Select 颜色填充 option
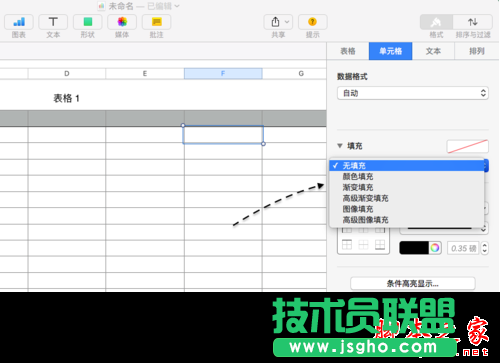Viewport: 500px width, 363px height. (407, 176)
